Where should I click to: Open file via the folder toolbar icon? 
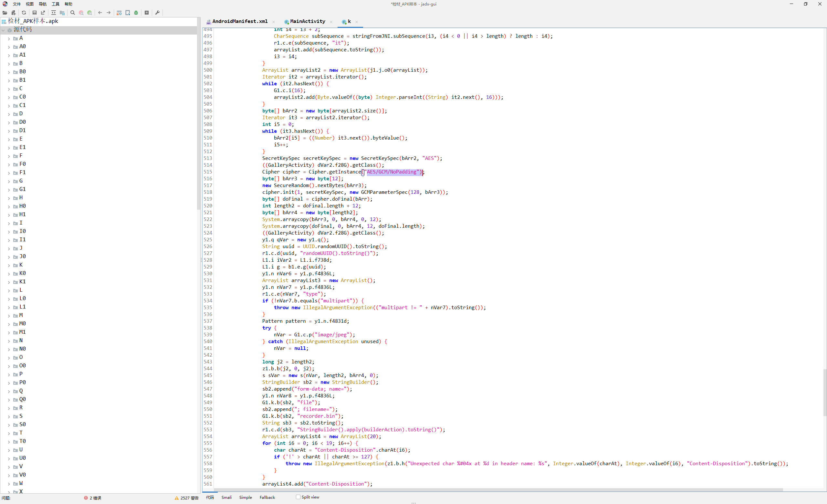tap(5, 13)
